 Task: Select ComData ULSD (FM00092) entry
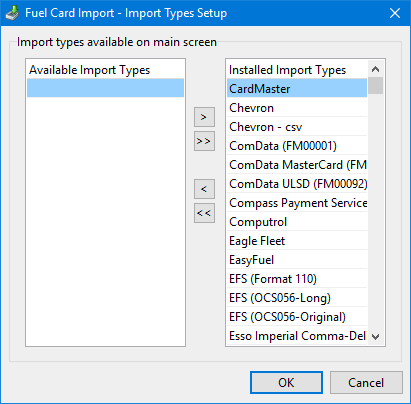(x=297, y=184)
